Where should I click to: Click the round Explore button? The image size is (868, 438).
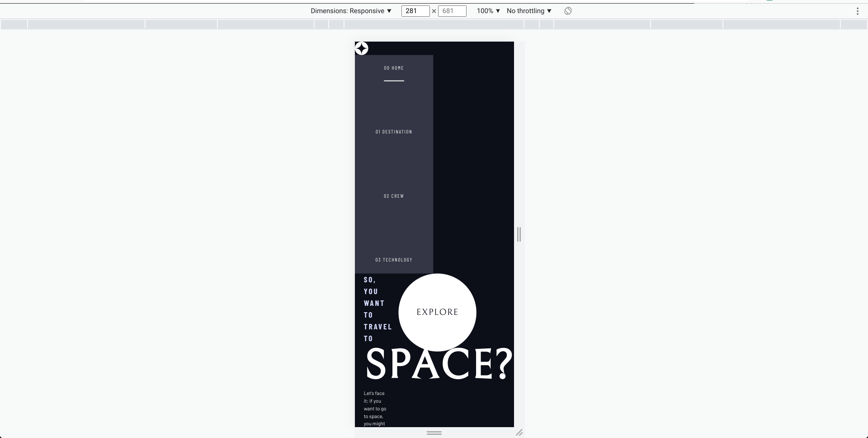coord(437,312)
